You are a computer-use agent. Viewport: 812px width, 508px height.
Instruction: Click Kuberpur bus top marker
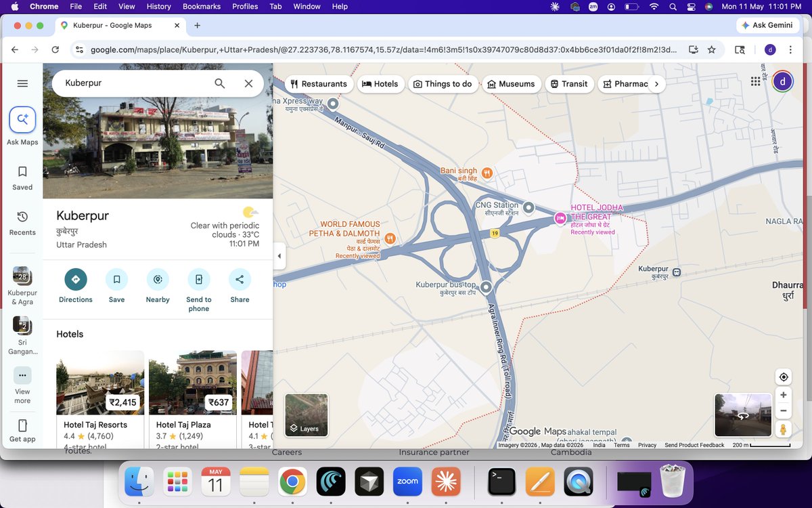coord(486,287)
